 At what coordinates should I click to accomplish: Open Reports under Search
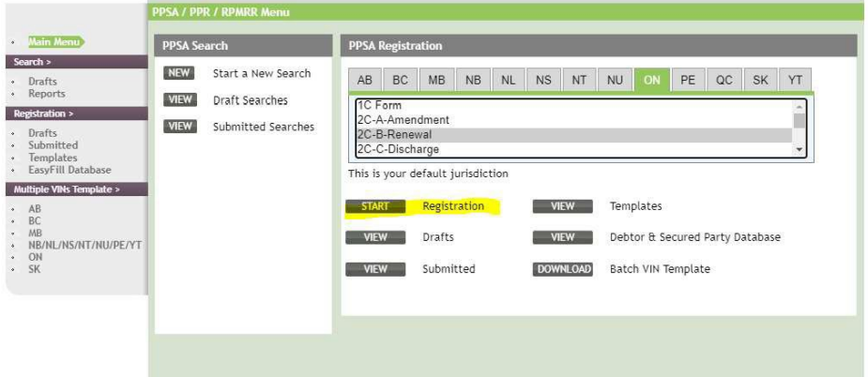tap(47, 94)
